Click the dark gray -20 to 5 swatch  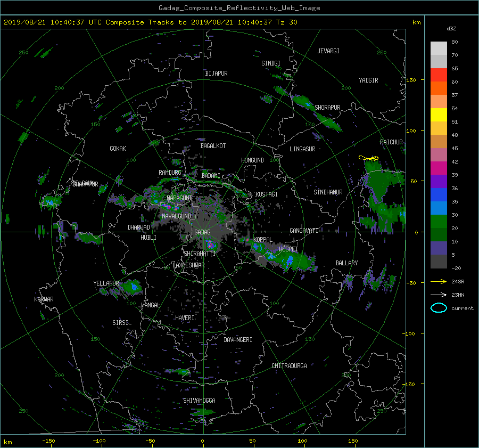439,261
